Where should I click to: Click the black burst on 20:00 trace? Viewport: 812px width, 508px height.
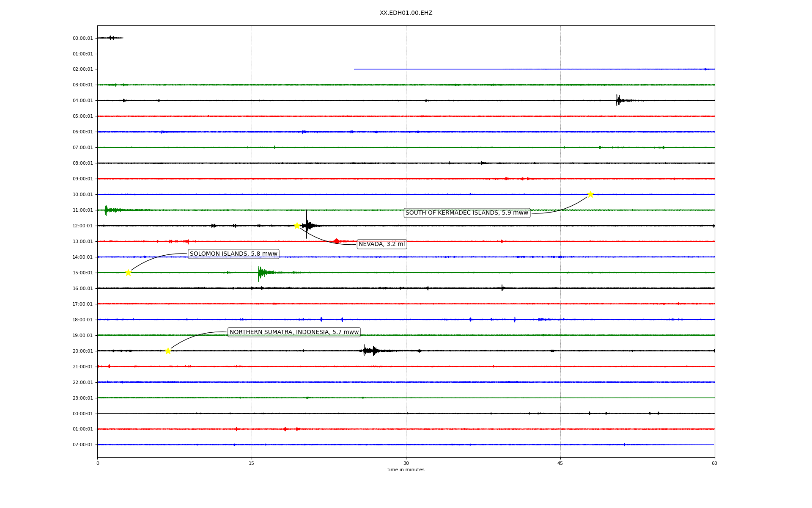pos(369,351)
